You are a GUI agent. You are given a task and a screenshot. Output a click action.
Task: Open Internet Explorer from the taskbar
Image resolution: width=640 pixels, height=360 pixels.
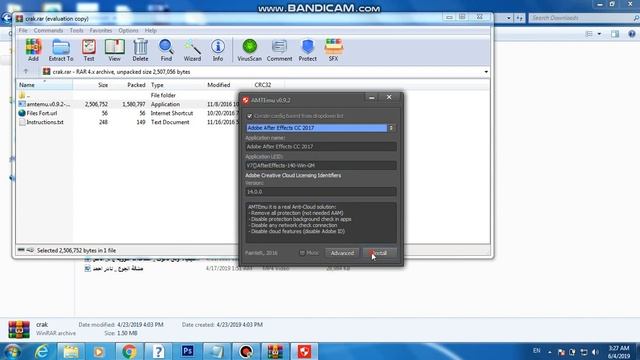coord(42,351)
